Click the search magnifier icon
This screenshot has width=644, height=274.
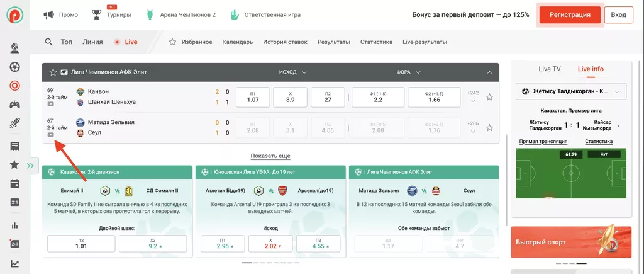(48, 42)
